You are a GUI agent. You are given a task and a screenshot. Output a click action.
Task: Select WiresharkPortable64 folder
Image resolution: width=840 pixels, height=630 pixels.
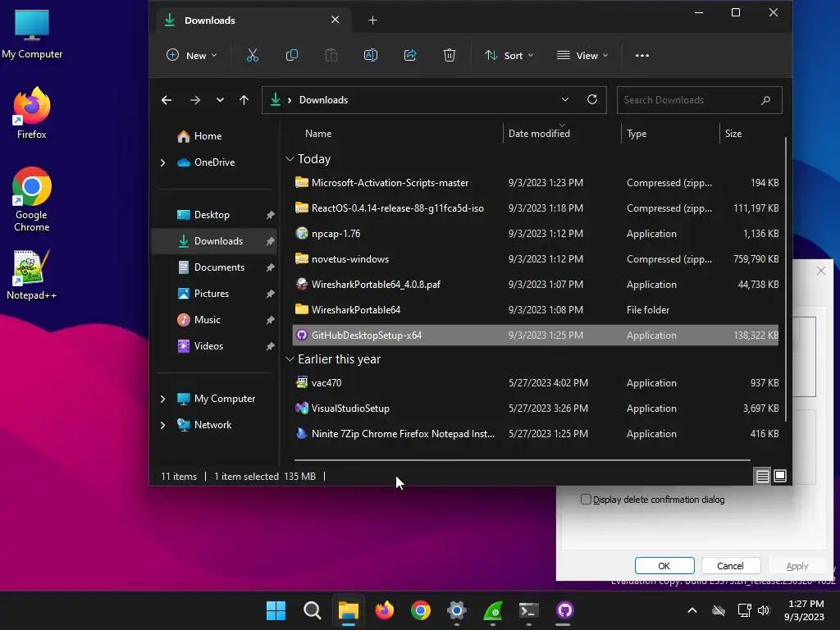click(x=536, y=309)
